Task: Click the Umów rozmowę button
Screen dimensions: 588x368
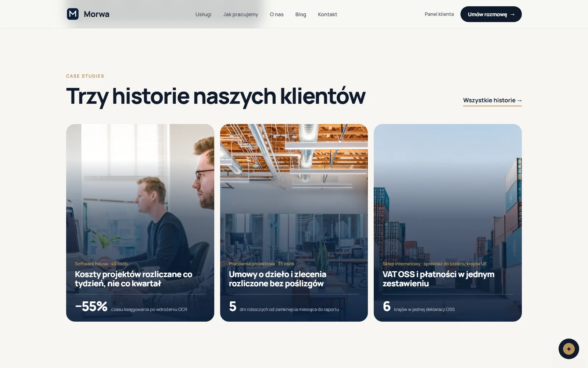Action: point(491,14)
